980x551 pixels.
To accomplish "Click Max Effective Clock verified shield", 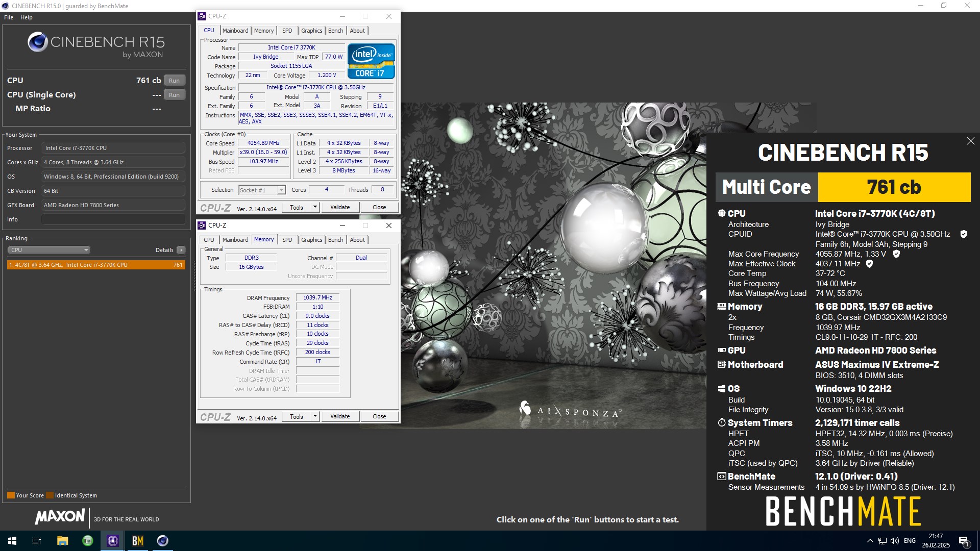I will 869,264.
